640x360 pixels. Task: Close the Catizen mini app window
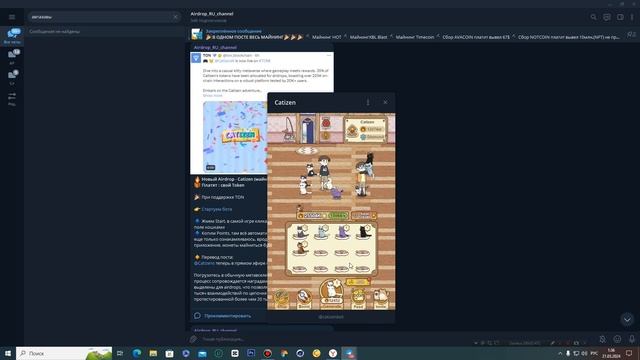click(x=385, y=102)
